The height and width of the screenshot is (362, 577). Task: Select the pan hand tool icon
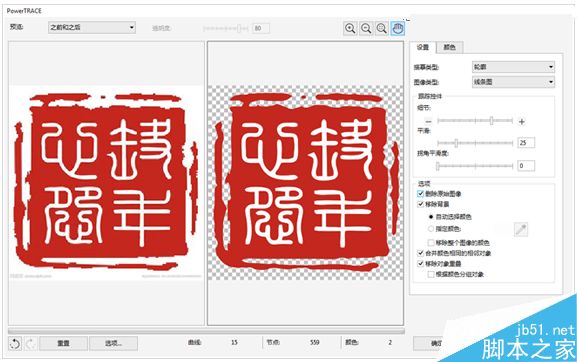click(398, 28)
